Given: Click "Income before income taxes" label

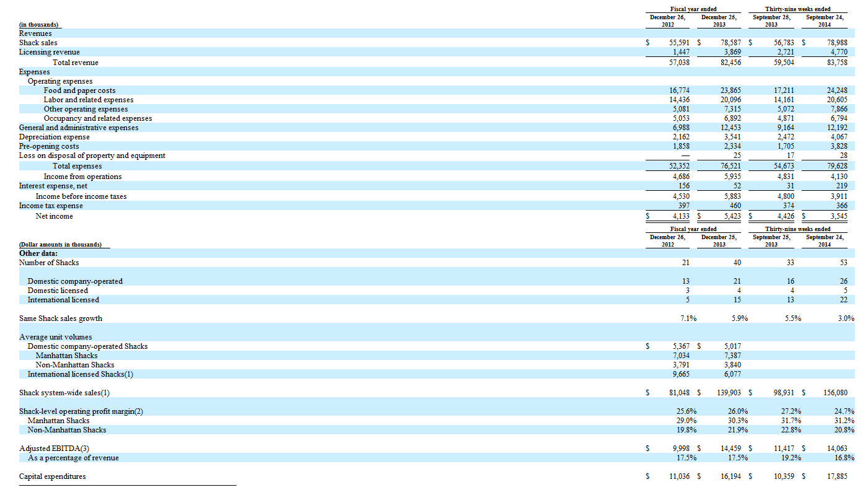Looking at the screenshot, I should click(x=81, y=196).
